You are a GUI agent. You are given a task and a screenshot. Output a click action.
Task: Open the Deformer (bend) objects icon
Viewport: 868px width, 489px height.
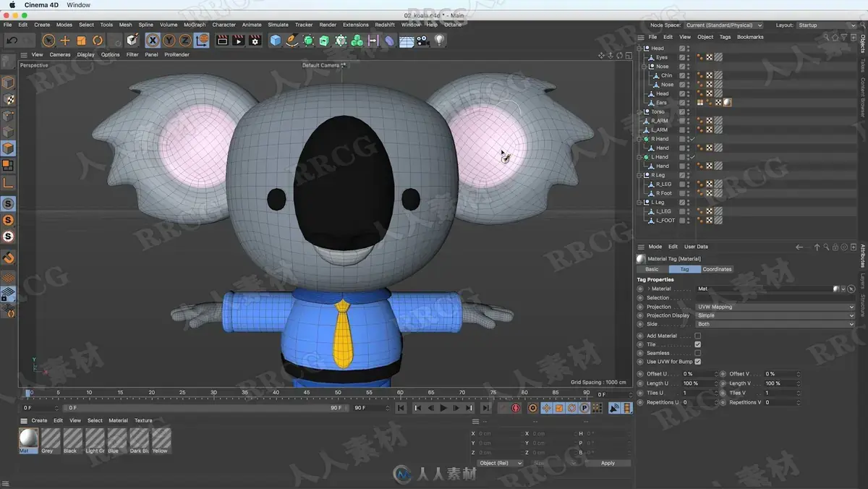[390, 41]
